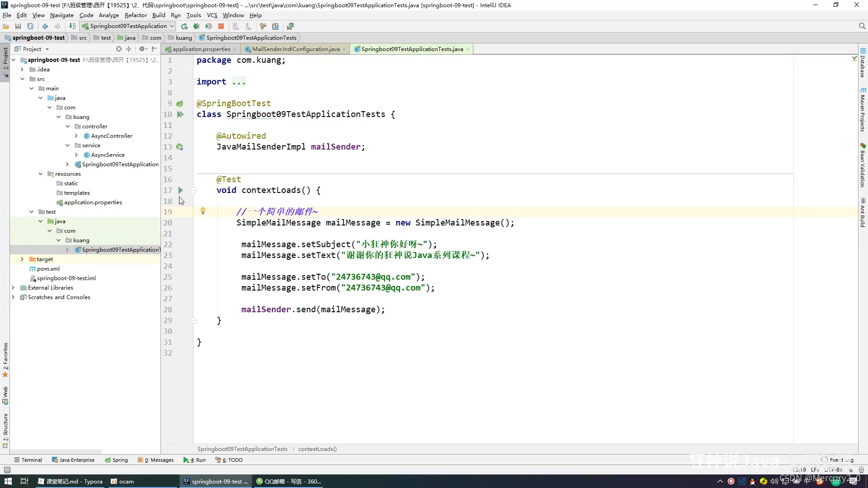Open the TODO tool window
Image resolution: width=868 pixels, height=488 pixels.
tap(229, 460)
